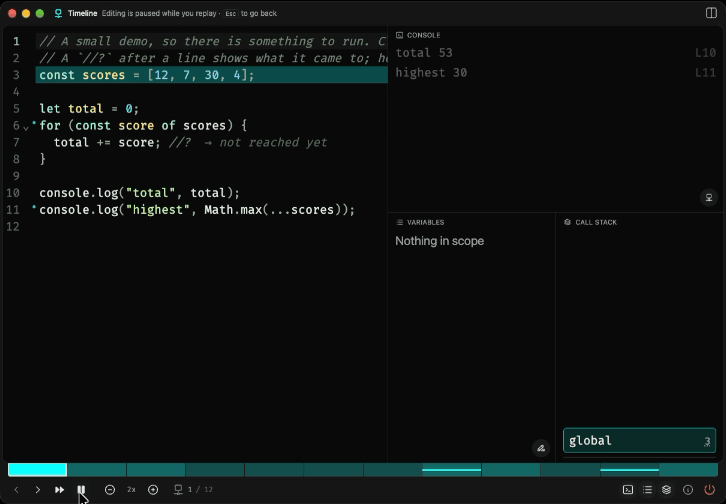Jump to the eighth timeline segment with cyan line

click(451, 470)
